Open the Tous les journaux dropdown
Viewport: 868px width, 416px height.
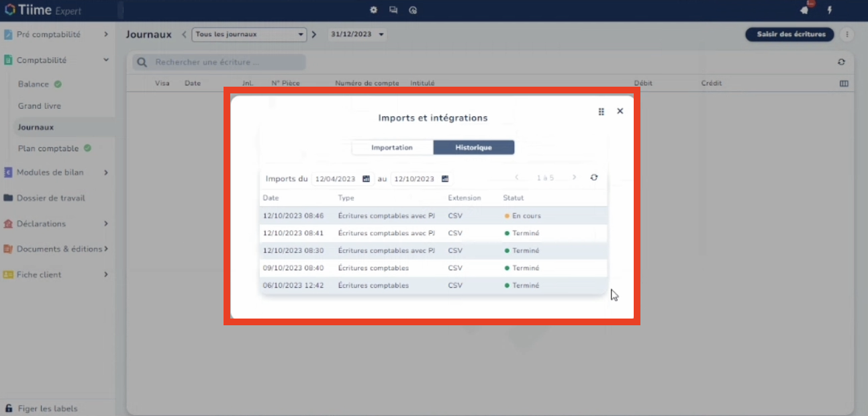pyautogui.click(x=249, y=34)
